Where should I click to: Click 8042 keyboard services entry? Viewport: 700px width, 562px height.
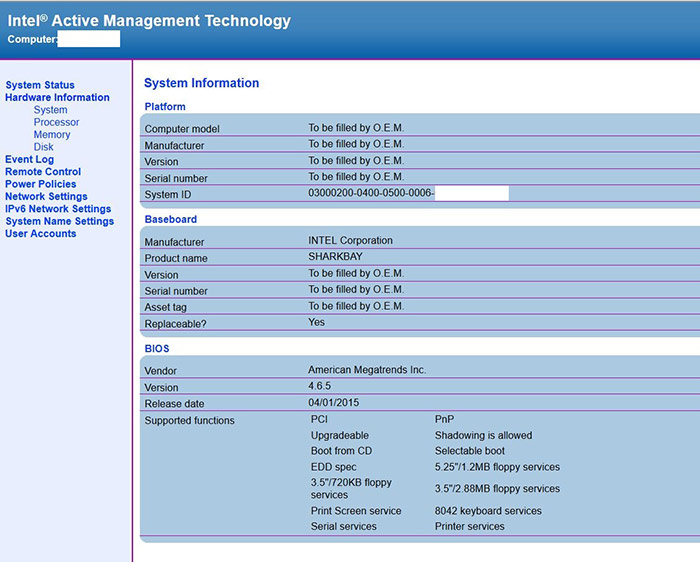point(488,511)
